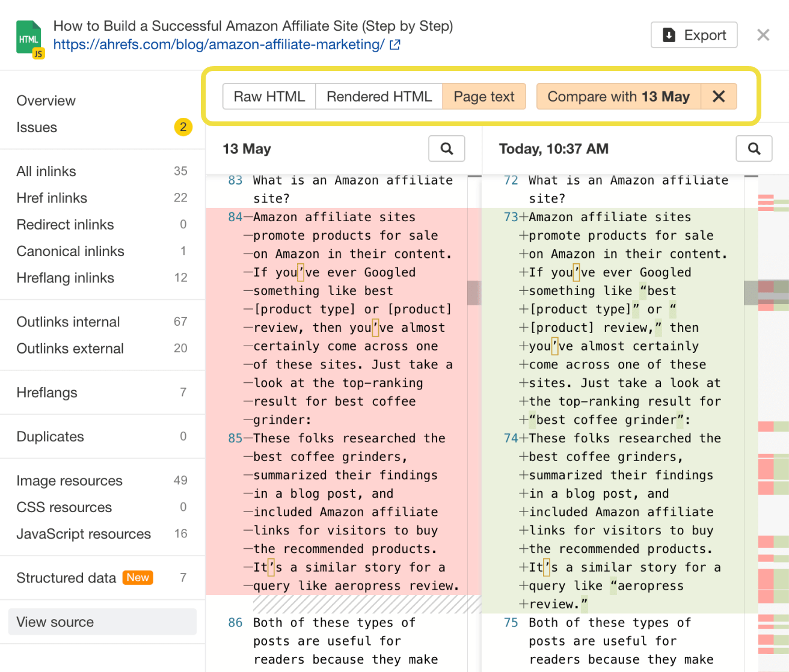This screenshot has width=789, height=672.
Task: Open Hreflangs section
Action: tap(102, 393)
